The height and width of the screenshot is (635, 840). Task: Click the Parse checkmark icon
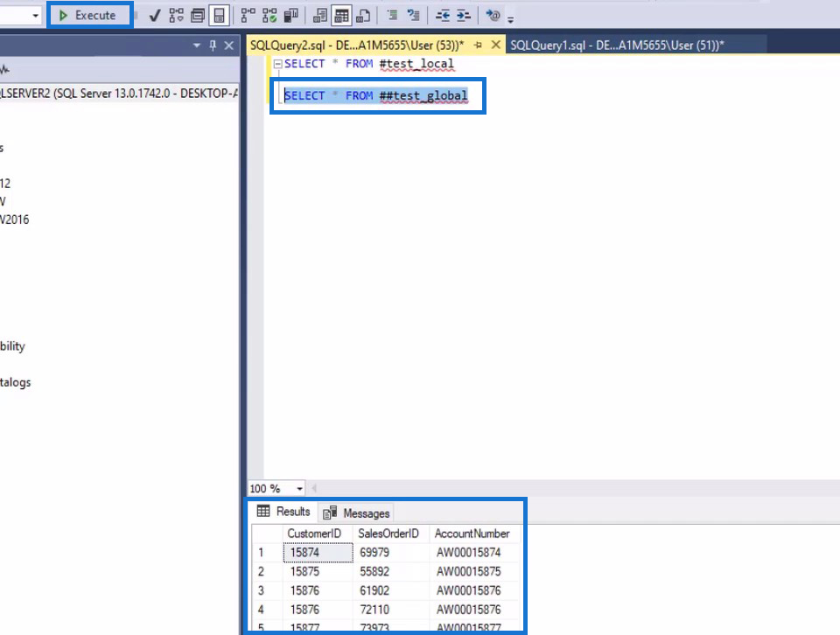coord(155,16)
